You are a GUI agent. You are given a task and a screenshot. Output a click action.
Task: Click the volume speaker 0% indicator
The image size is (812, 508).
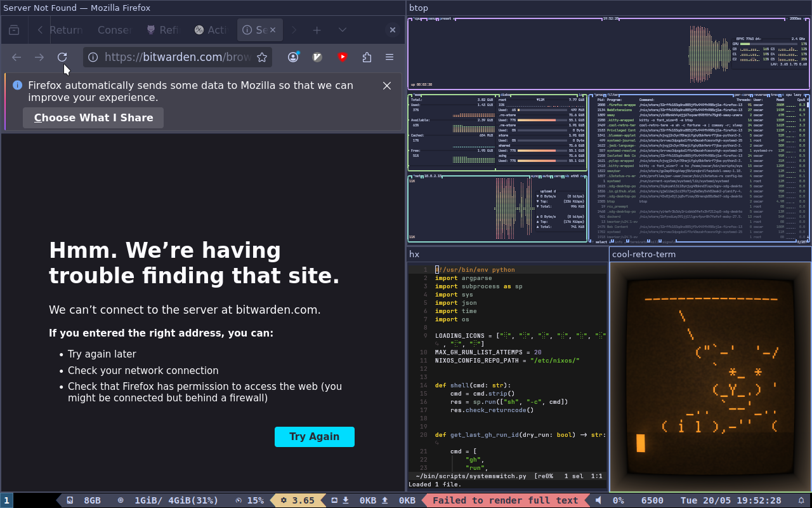click(x=610, y=500)
